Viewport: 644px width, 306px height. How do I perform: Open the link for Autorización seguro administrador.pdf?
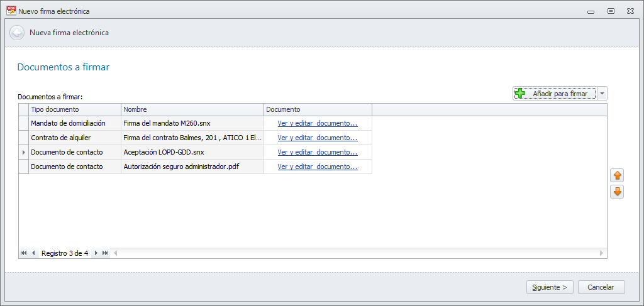tap(318, 167)
